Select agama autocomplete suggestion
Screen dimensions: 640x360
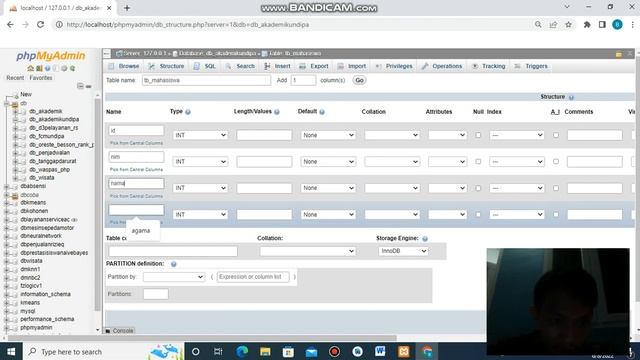tap(141, 231)
